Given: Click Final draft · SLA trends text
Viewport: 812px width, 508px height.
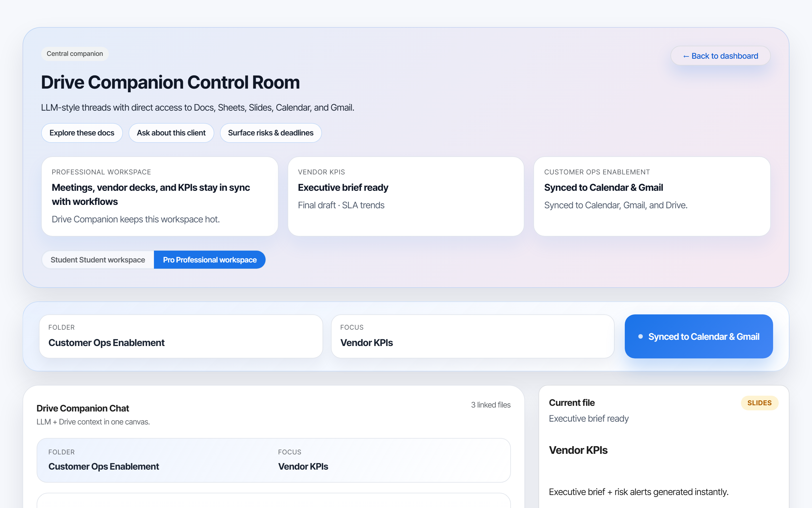Looking at the screenshot, I should [341, 205].
